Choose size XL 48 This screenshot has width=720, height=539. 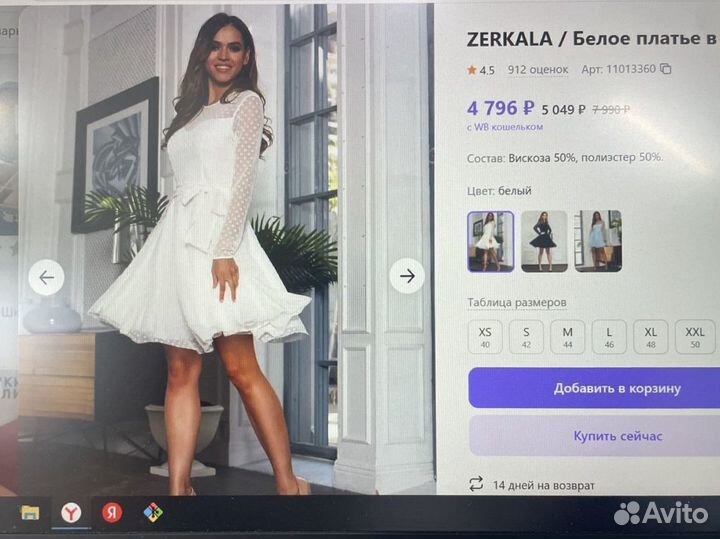[x=651, y=337]
